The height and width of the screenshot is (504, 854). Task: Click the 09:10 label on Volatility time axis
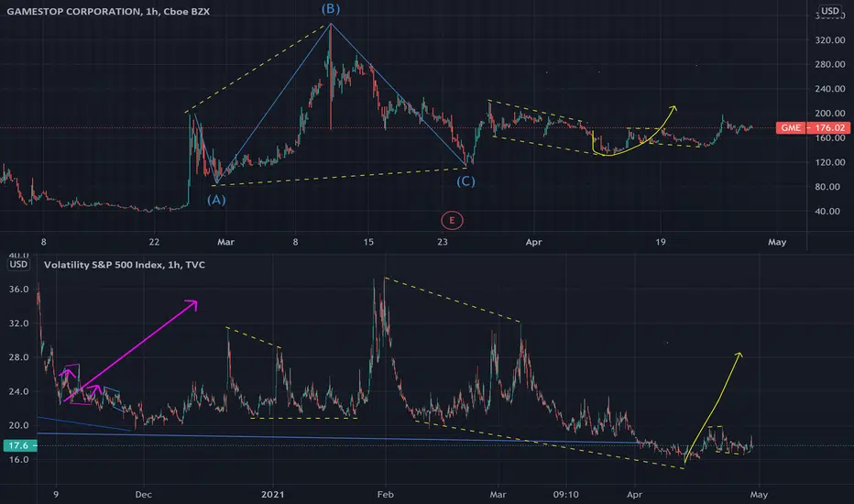click(566, 495)
